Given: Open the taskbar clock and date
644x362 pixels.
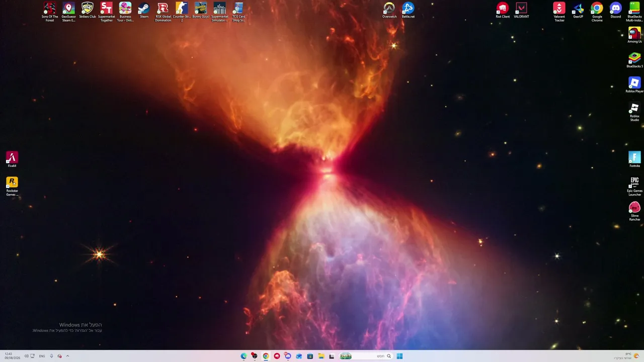Looking at the screenshot, I should point(13,356).
